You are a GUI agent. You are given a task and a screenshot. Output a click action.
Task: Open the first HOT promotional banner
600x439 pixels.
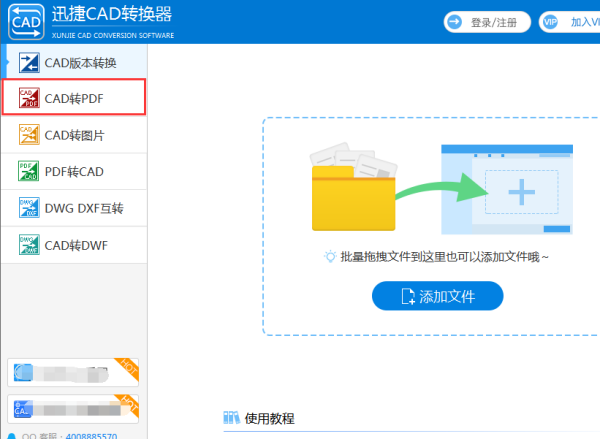(x=73, y=372)
